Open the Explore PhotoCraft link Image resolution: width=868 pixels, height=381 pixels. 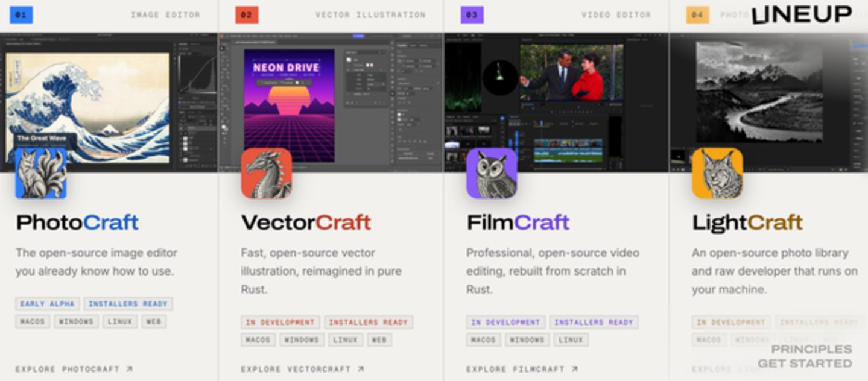[x=74, y=369]
